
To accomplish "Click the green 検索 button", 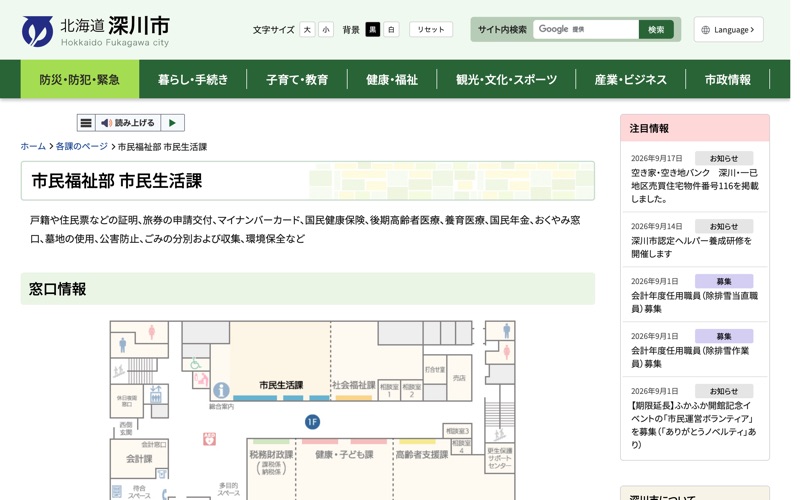I will [656, 29].
